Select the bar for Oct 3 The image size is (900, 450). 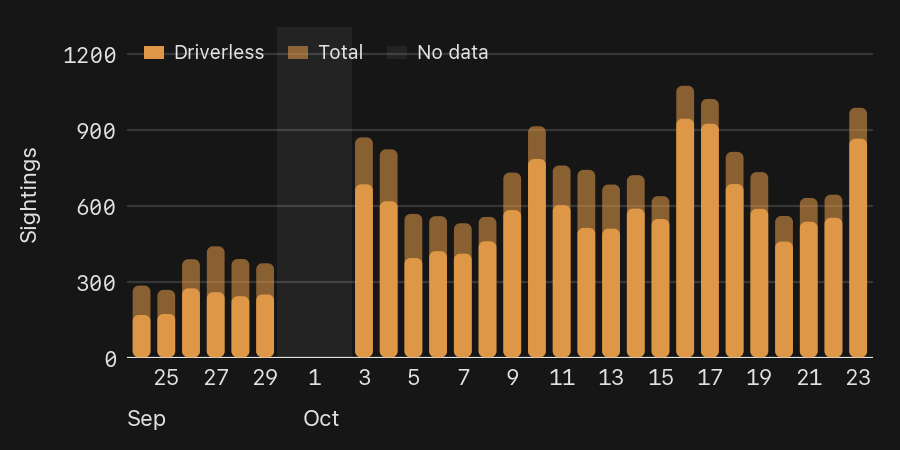[364, 247]
